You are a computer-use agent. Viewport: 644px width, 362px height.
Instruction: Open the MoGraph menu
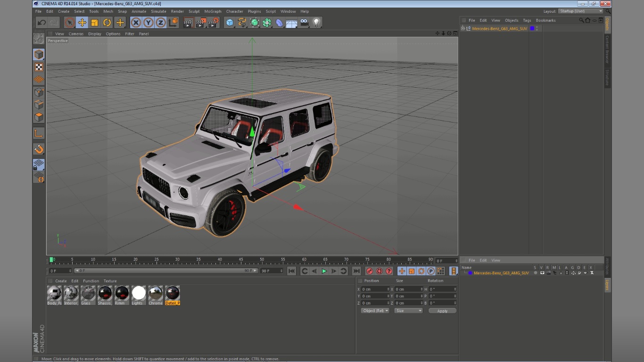coord(213,11)
